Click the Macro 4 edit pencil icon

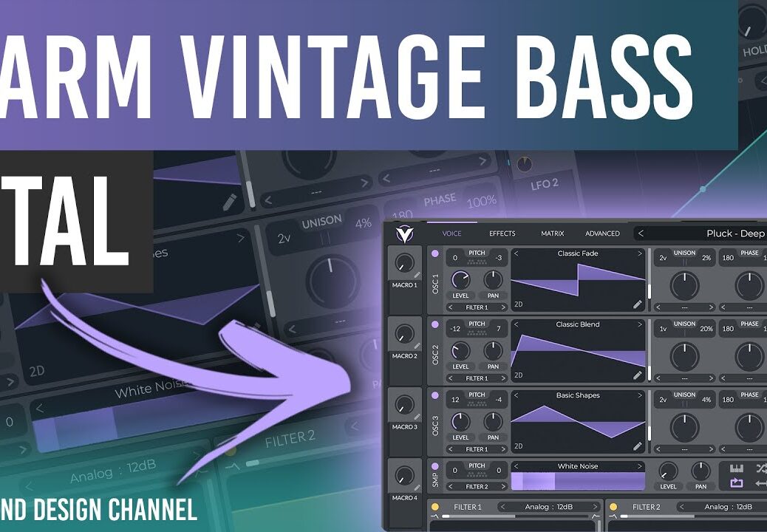coord(417,488)
